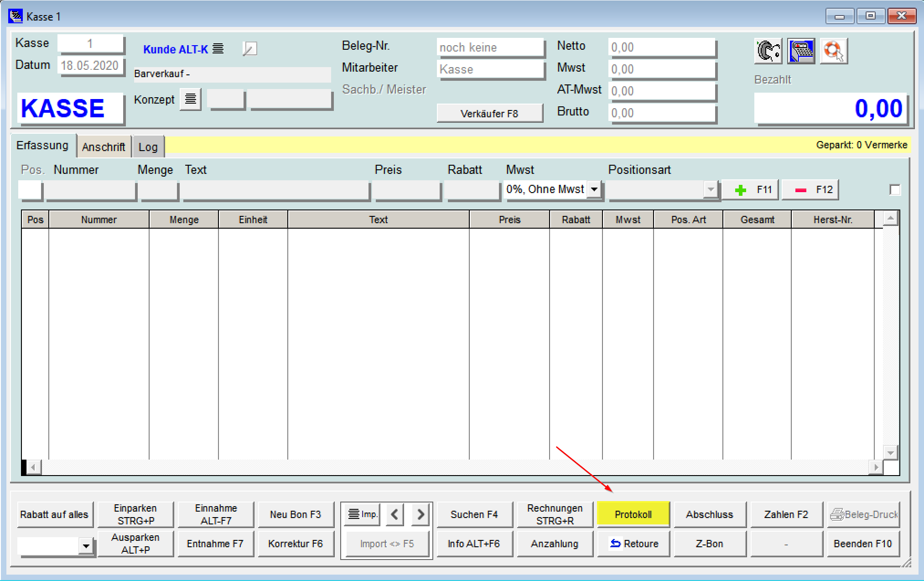The height and width of the screenshot is (581, 924).
Task: Click the Pos. Art column header
Action: coord(688,220)
